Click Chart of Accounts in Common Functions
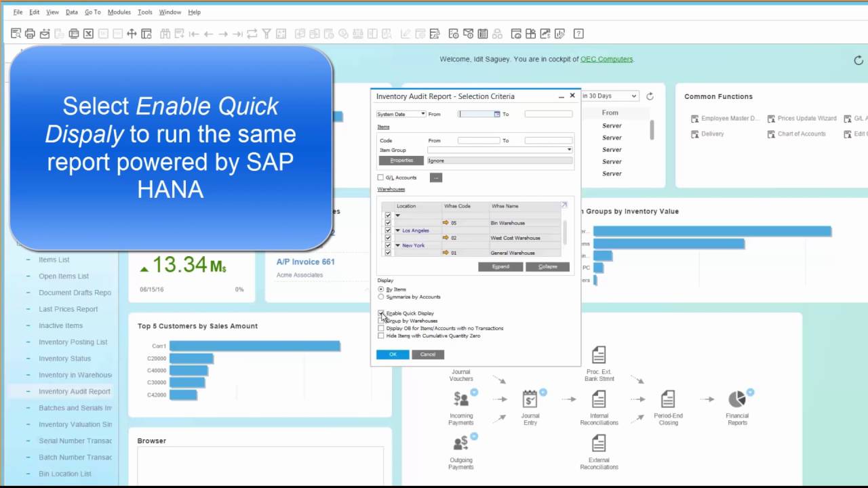The image size is (868, 488). pos(801,134)
